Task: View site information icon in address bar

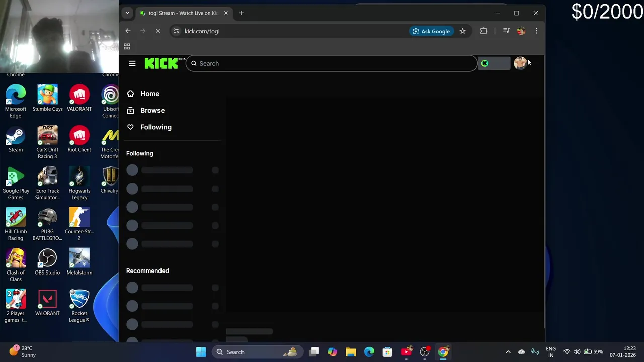Action: 176,31
